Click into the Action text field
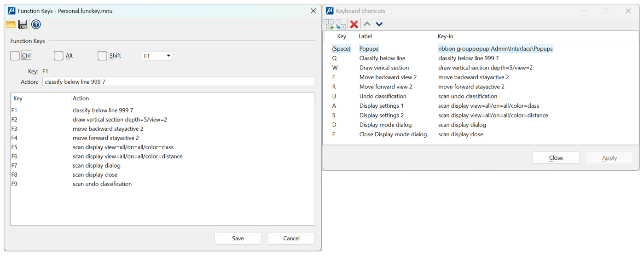This screenshot has width=644, height=256. [x=179, y=82]
